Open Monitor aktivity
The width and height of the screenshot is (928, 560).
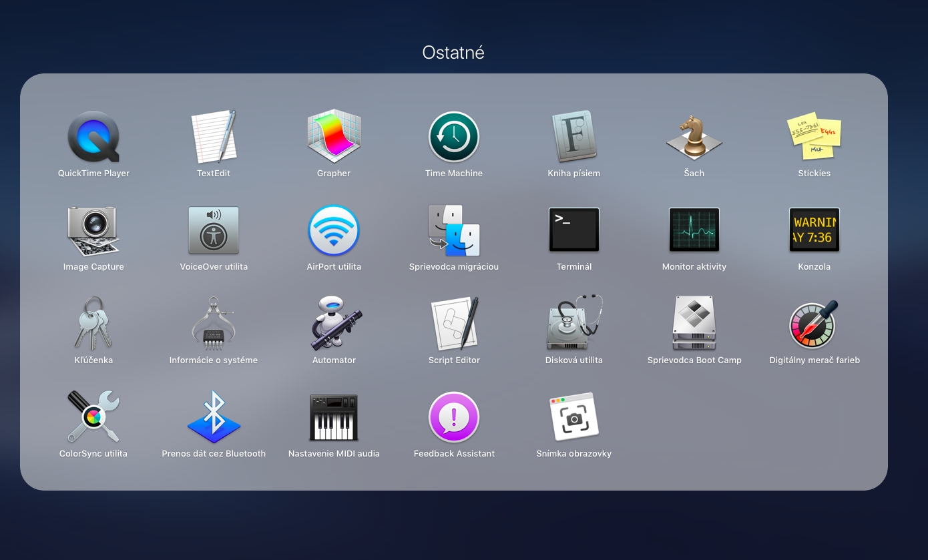694,230
